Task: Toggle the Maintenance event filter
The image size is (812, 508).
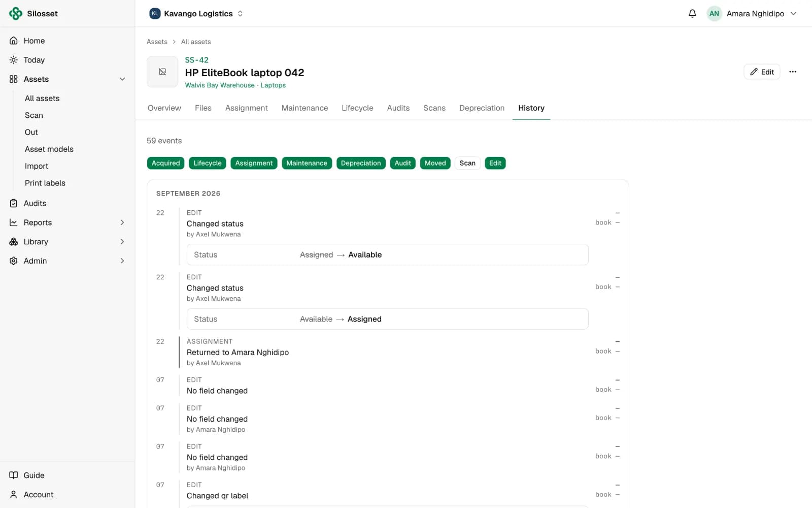Action: pyautogui.click(x=307, y=163)
